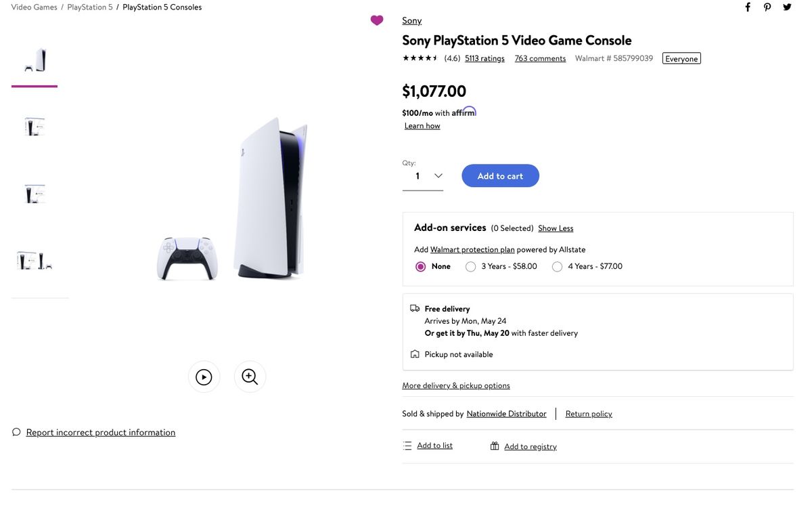Click the Add to cart button
The width and height of the screenshot is (812, 512).
pyautogui.click(x=500, y=175)
